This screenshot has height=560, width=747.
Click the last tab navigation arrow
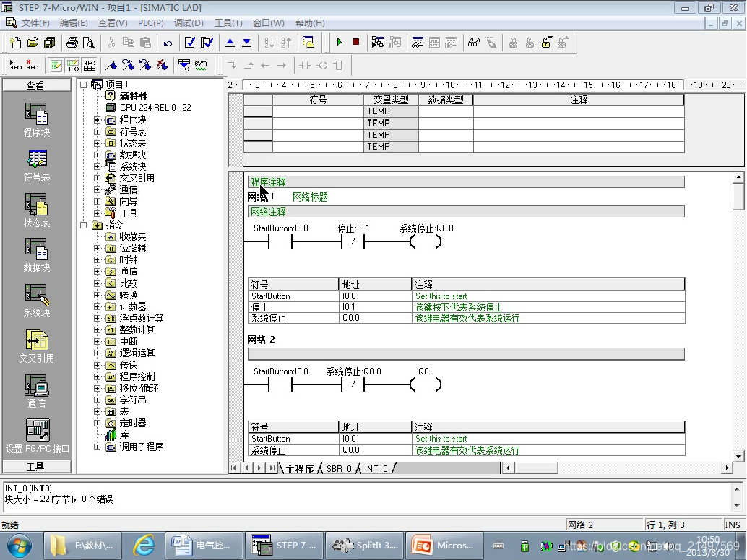point(272,468)
